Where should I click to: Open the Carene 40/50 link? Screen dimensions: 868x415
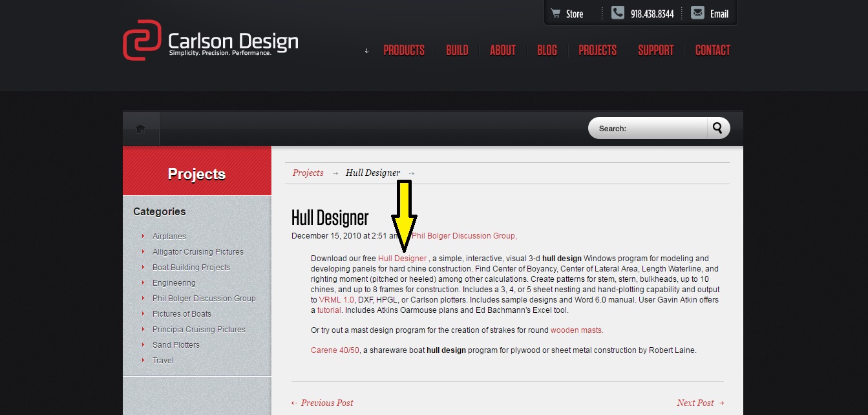pos(335,350)
